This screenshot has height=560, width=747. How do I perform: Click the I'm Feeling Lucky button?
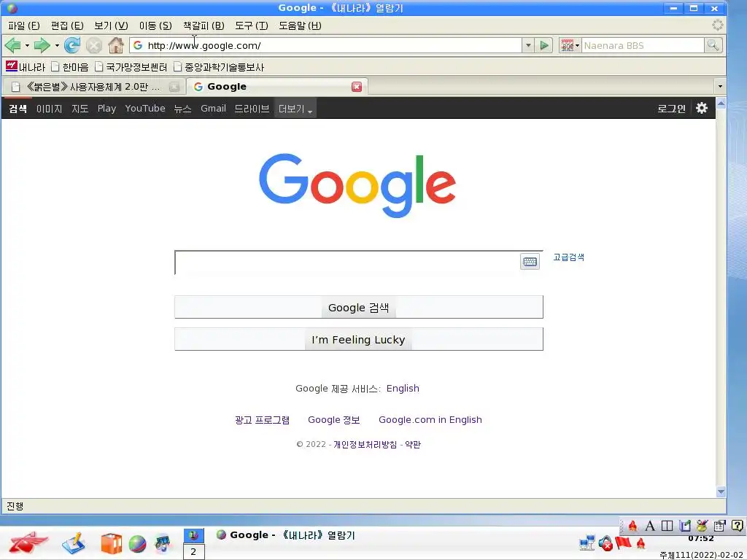tap(359, 340)
